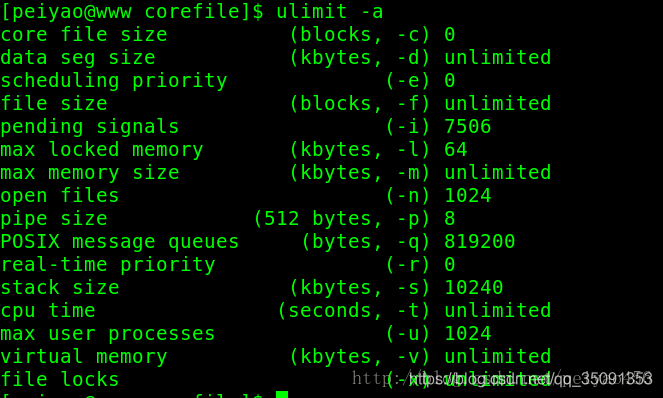Click the 'ulimit -a' command text

330,11
